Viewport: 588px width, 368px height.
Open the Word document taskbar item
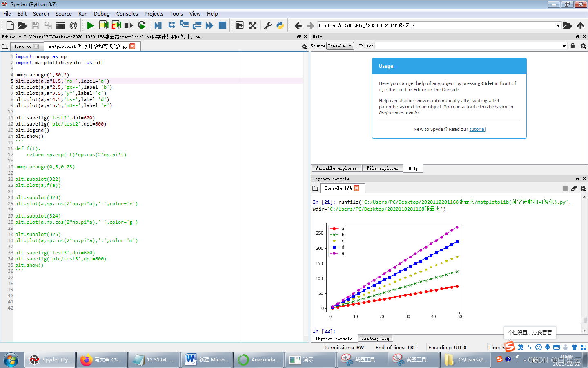(x=207, y=360)
